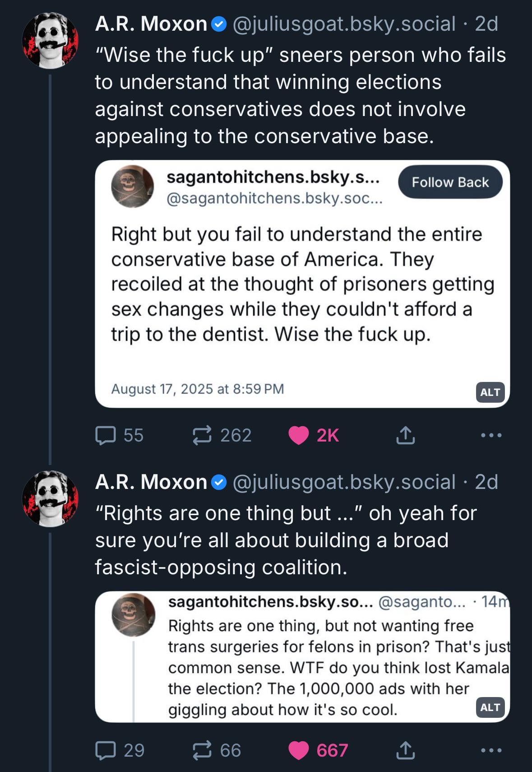
Task: Open A.R. Moxon's avatar on the first post
Action: pos(50,41)
